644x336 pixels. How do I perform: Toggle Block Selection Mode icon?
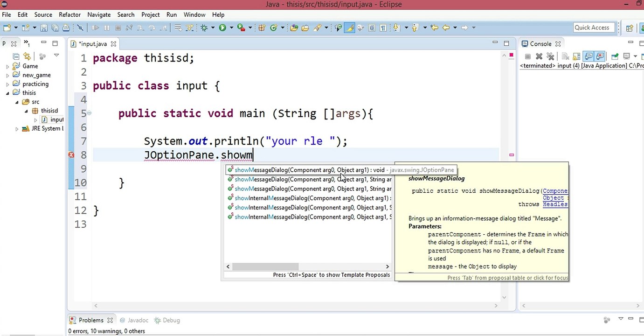coord(372,28)
